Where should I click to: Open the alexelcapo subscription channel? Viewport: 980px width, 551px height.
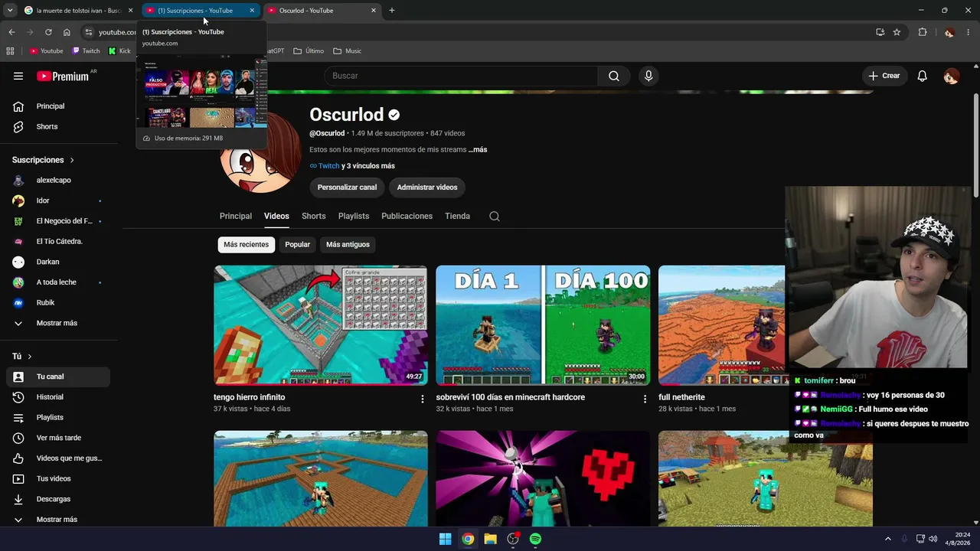(58, 181)
